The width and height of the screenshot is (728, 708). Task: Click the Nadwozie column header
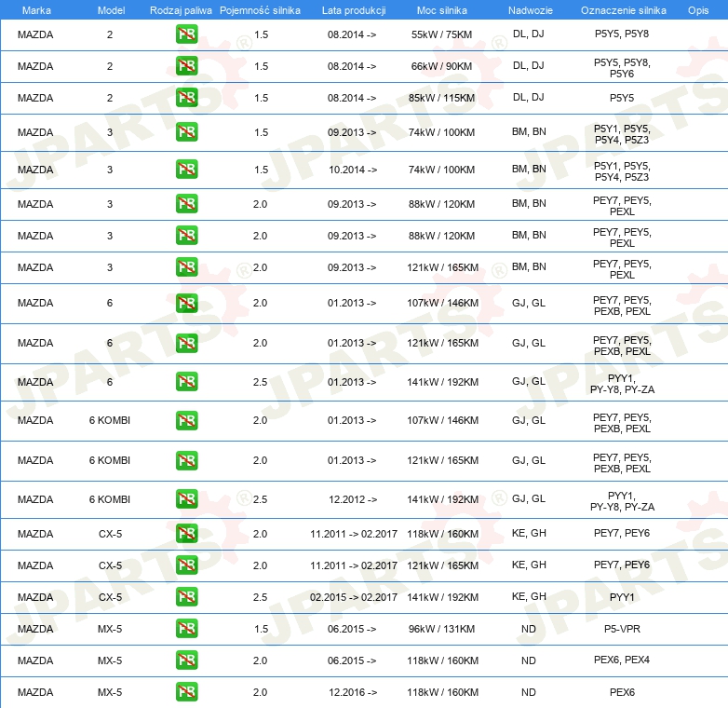coord(531,10)
